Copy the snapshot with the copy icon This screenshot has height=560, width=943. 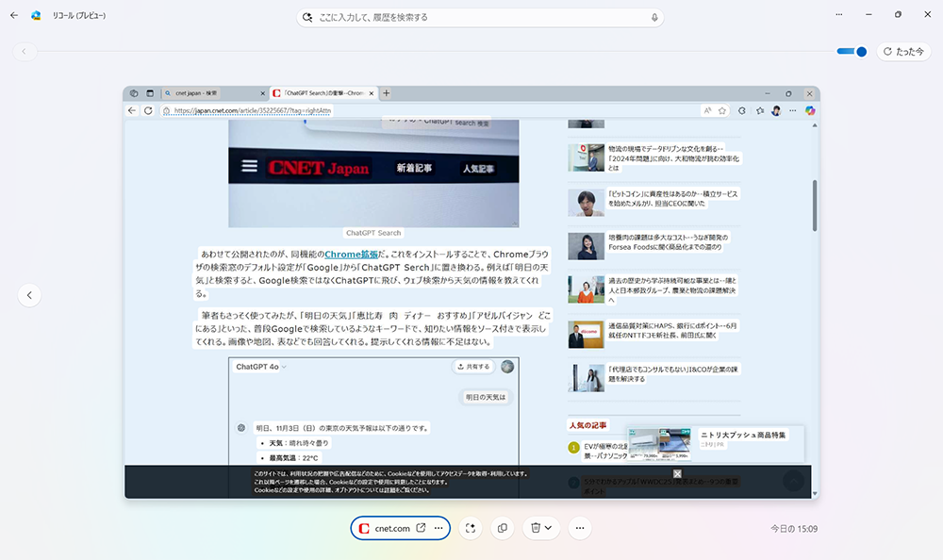pyautogui.click(x=503, y=528)
